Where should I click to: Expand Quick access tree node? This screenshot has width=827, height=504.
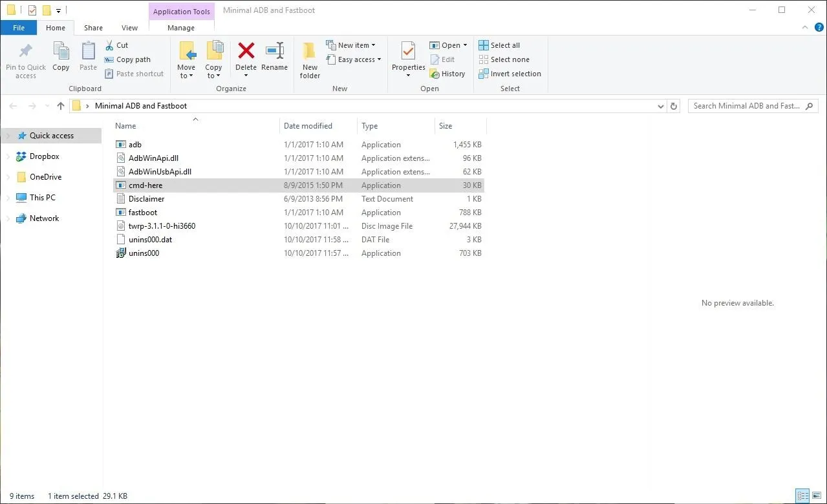(x=8, y=136)
